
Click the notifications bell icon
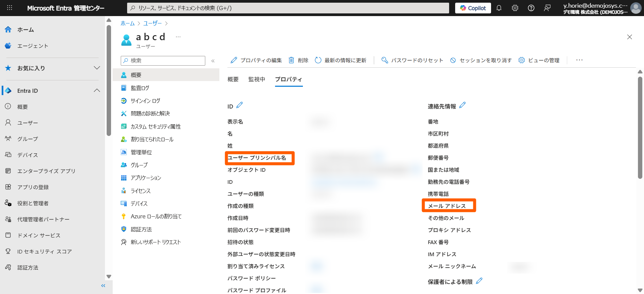tap(499, 8)
